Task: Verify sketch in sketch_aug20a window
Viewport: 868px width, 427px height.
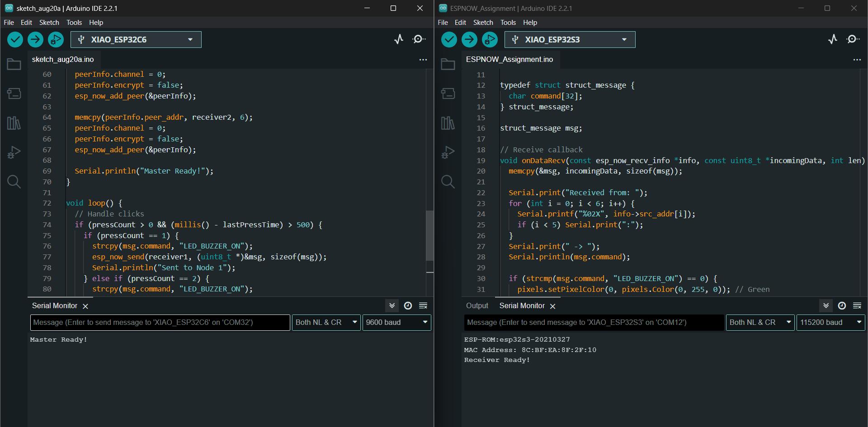Action: coord(15,40)
